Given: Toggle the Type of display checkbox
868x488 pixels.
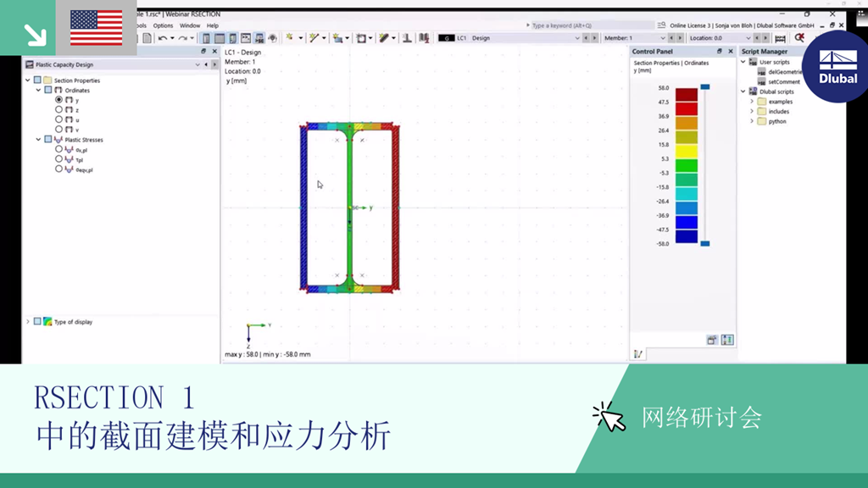Looking at the screenshot, I should coord(37,321).
